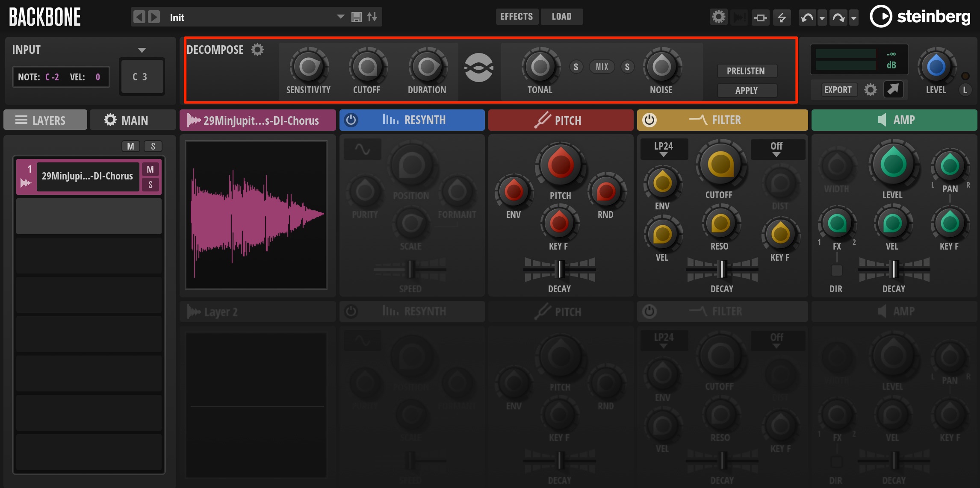Open the Decompose settings gear
Screen dimensions: 980x488
[257, 50]
